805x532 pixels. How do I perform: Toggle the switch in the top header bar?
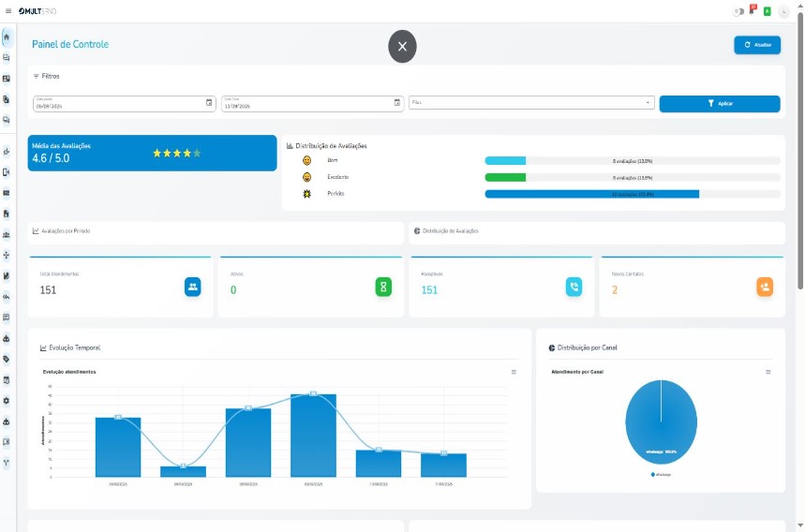(738, 11)
